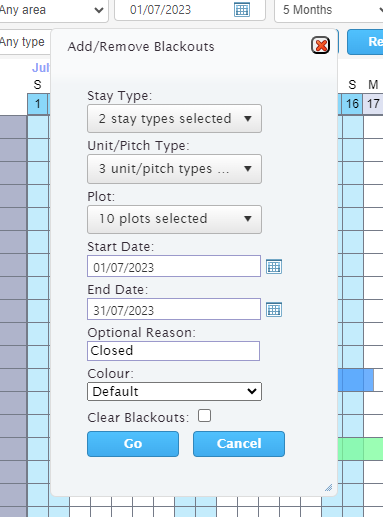Image resolution: width=383 pixels, height=517 pixels.
Task: Open calendar icon beside top date field
Action: pos(242,10)
